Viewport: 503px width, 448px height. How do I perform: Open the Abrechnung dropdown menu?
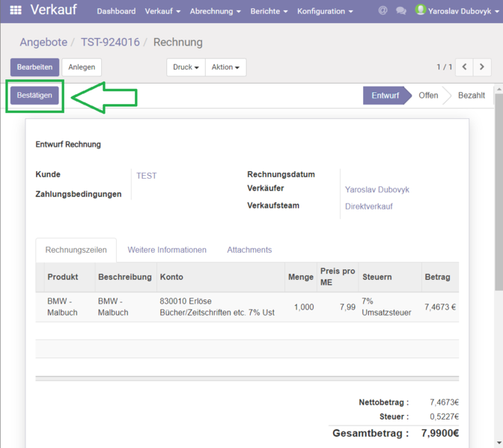point(215,11)
